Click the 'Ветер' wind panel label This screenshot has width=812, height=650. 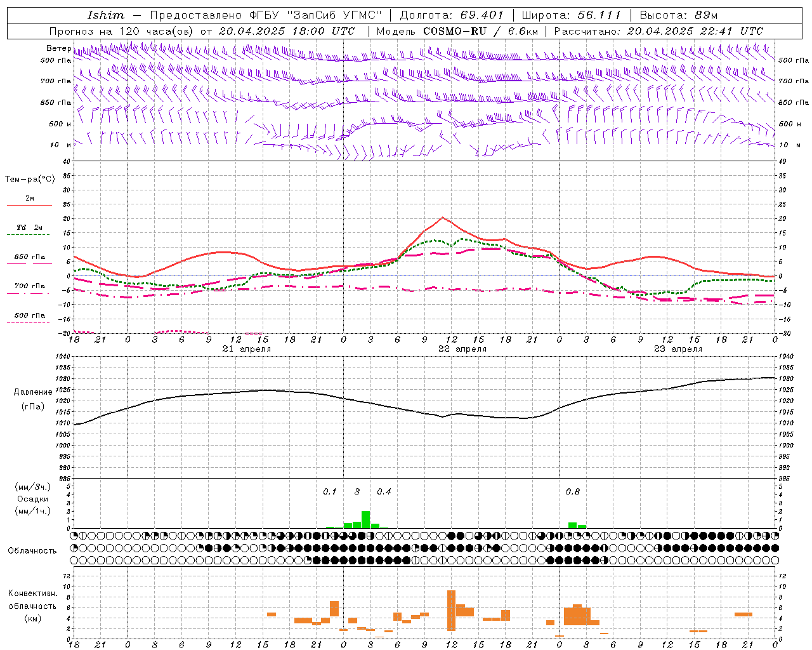click(59, 48)
